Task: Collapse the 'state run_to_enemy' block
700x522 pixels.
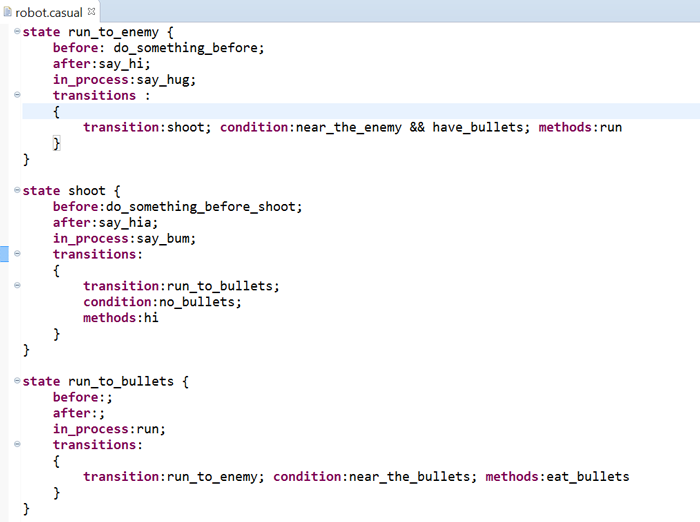Action: [17, 32]
